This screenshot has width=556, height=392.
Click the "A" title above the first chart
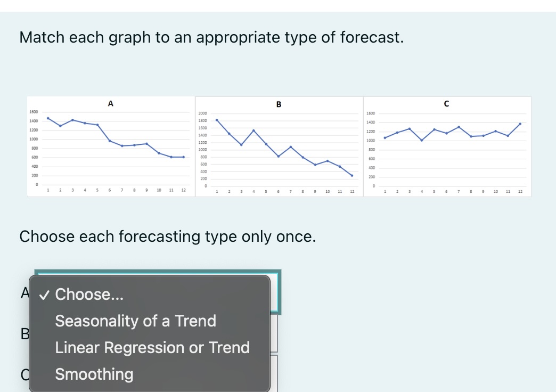[x=110, y=103]
